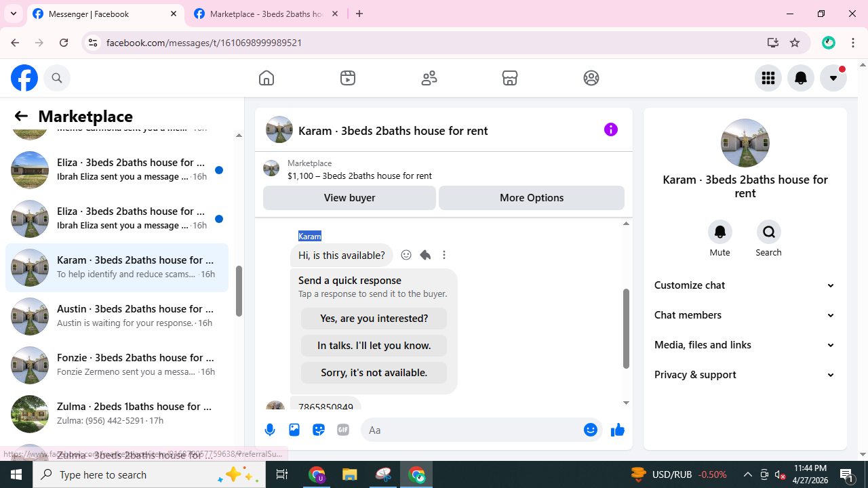Install app icon in address bar
The height and width of the screenshot is (488, 868).
pos(773,43)
